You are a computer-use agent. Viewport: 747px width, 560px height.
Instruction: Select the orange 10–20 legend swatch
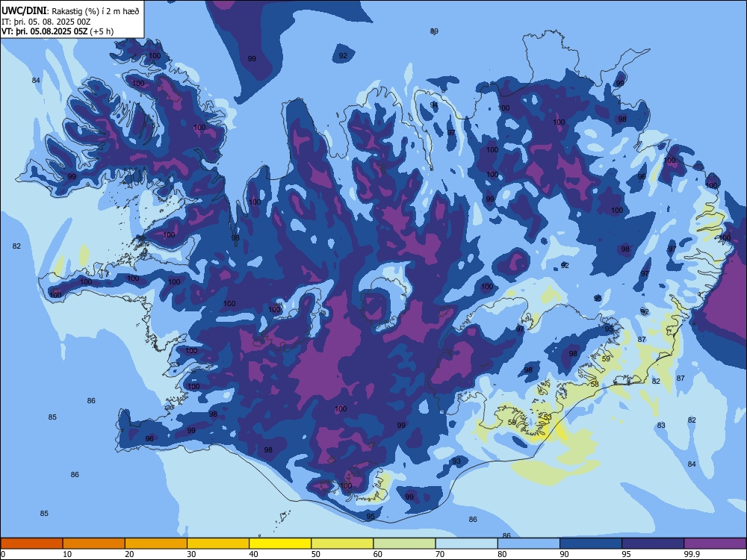point(94,544)
